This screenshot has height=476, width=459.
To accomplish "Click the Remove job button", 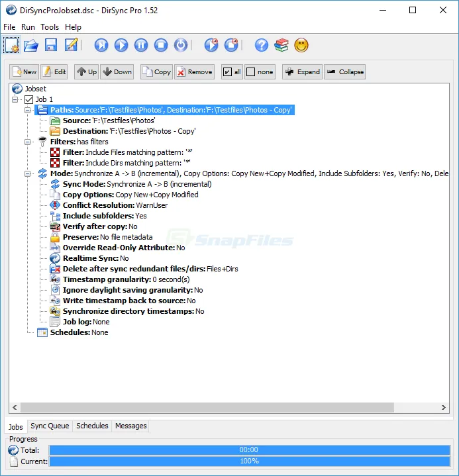I will [x=195, y=72].
